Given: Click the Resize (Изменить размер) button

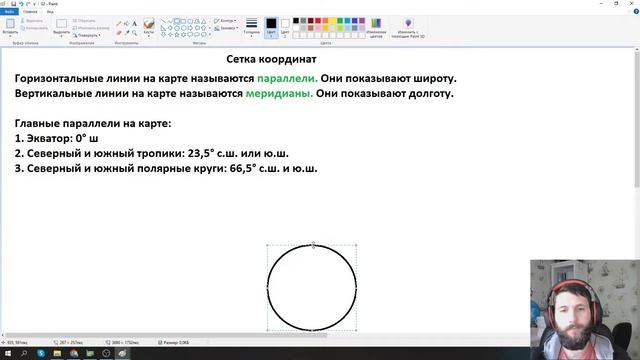Looking at the screenshot, I should (x=91, y=28).
